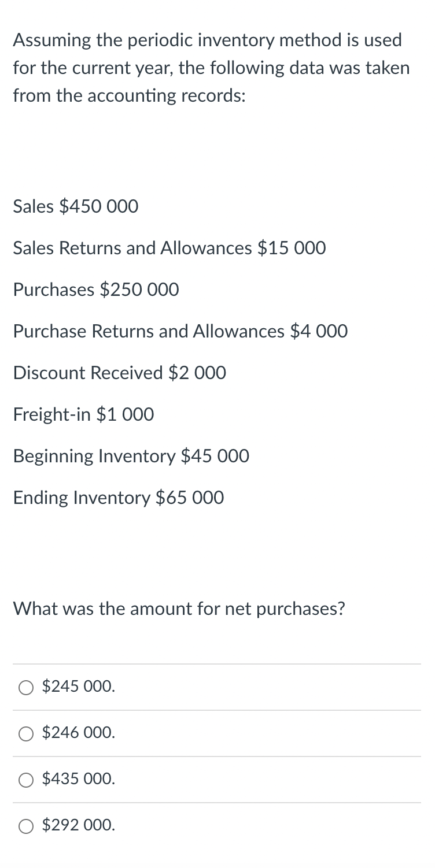Click the Sales Returns and Allowances line

[169, 248]
